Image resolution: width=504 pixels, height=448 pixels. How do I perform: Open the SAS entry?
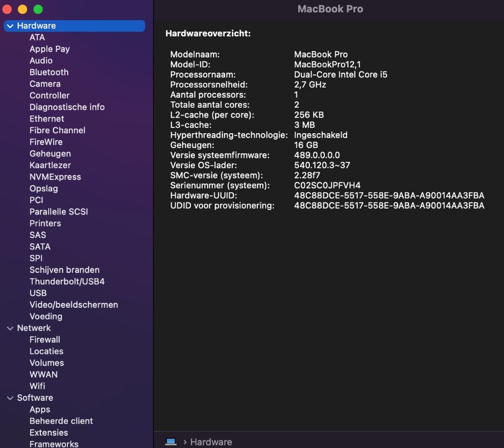point(37,235)
